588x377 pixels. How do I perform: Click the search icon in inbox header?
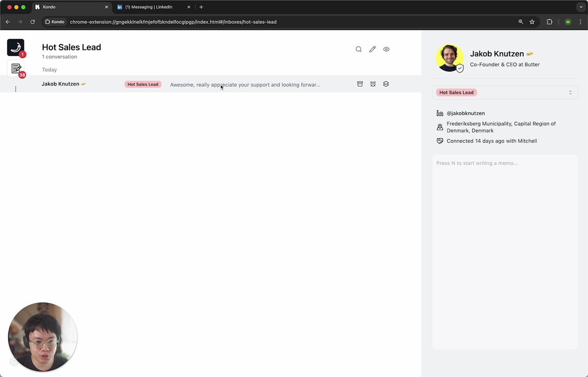click(x=359, y=49)
